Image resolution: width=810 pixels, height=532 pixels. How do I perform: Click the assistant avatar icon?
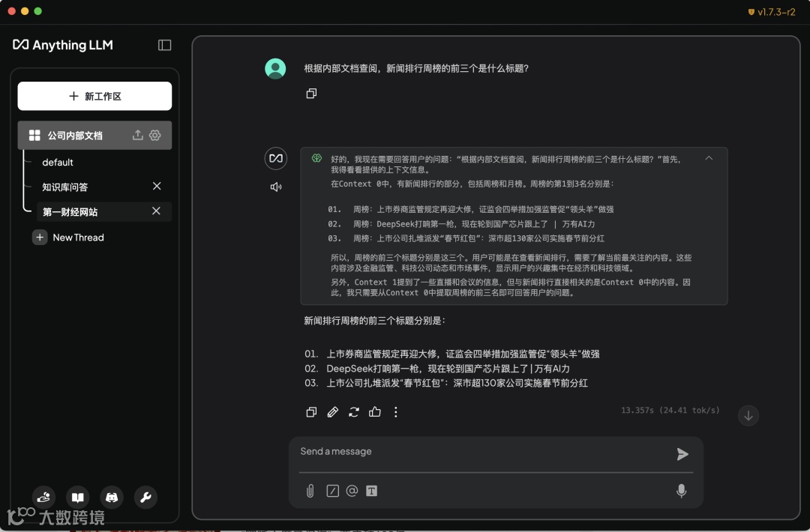click(x=276, y=158)
